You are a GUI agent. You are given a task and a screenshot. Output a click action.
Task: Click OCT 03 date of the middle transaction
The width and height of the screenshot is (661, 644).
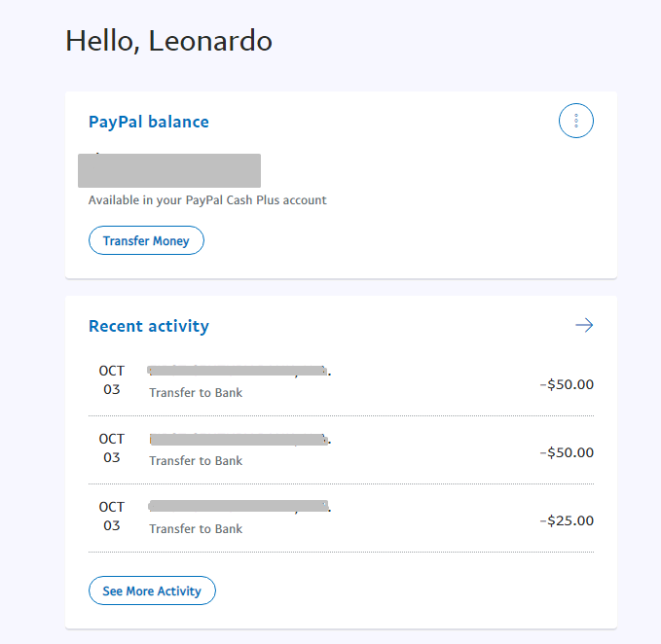(x=112, y=447)
